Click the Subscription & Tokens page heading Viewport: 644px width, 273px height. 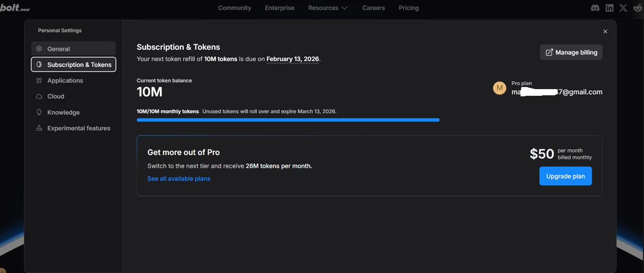point(178,47)
